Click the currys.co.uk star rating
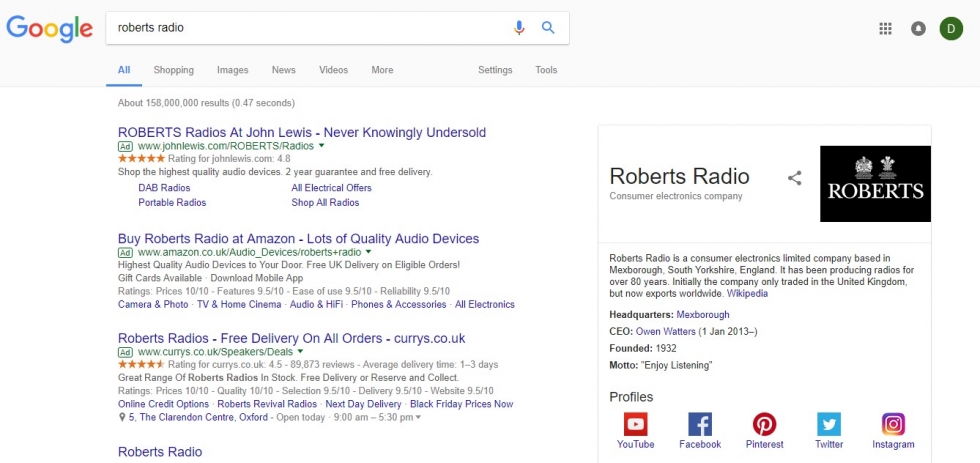Screen dimensions: 980x463 (141, 364)
